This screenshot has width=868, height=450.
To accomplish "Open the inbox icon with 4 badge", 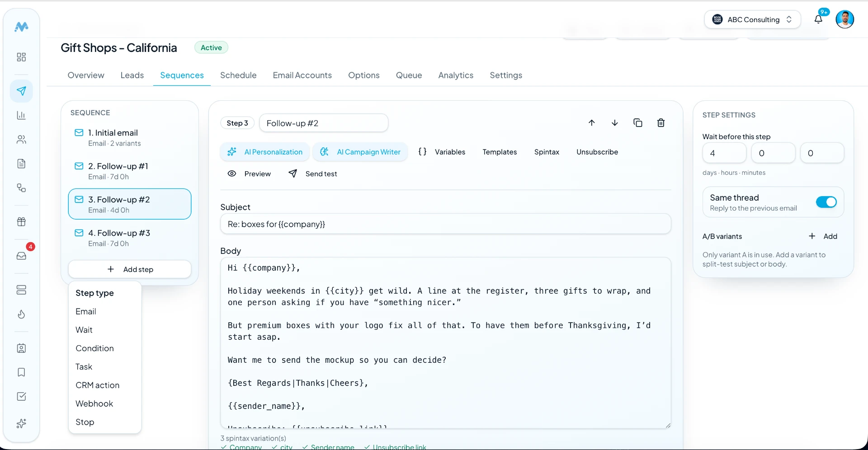I will click(21, 256).
